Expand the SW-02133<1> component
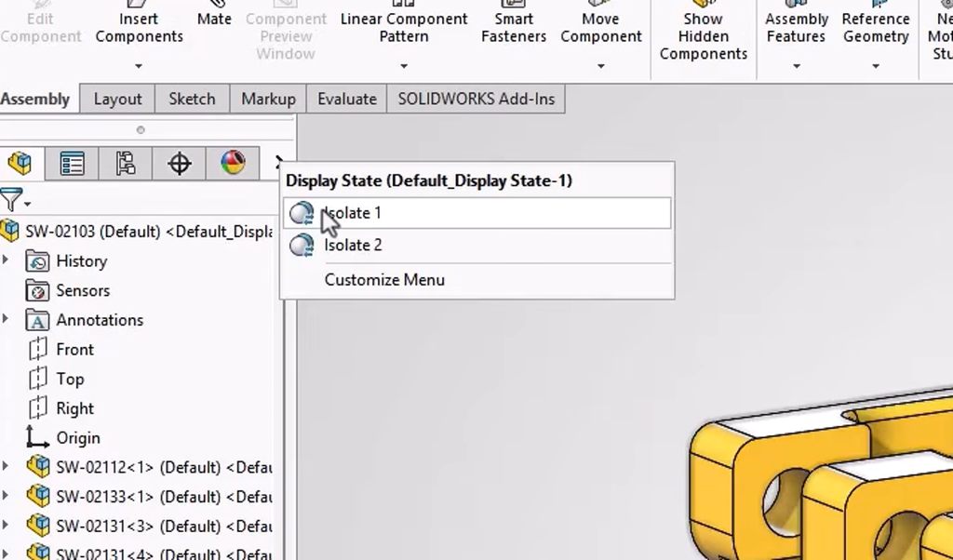The width and height of the screenshot is (953, 560). click(x=6, y=496)
